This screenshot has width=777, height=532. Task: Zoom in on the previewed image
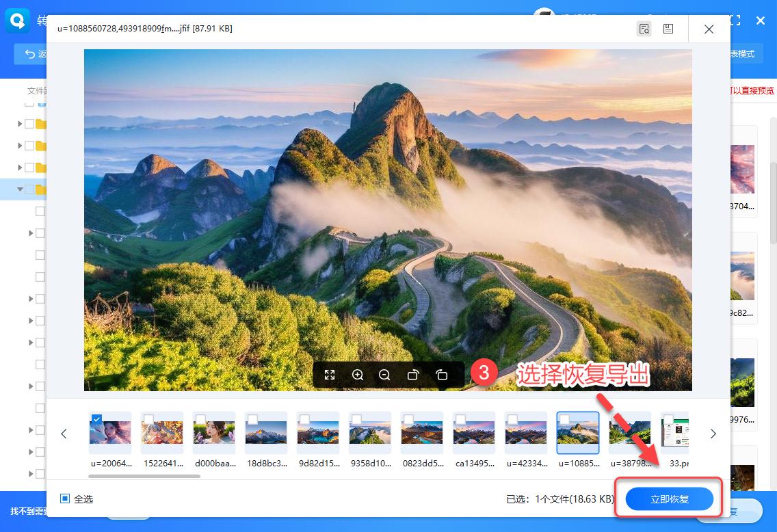[357, 375]
